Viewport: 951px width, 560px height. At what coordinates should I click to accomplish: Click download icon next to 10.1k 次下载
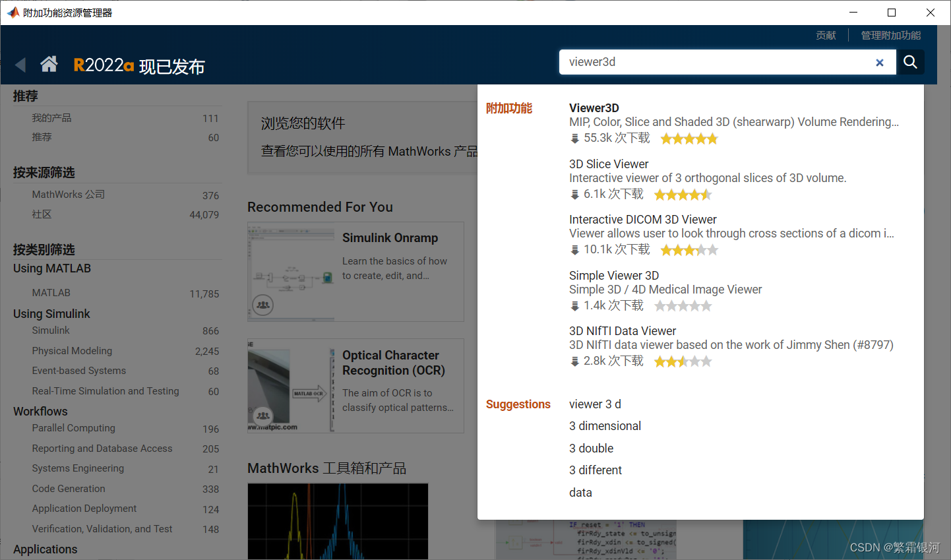point(574,250)
